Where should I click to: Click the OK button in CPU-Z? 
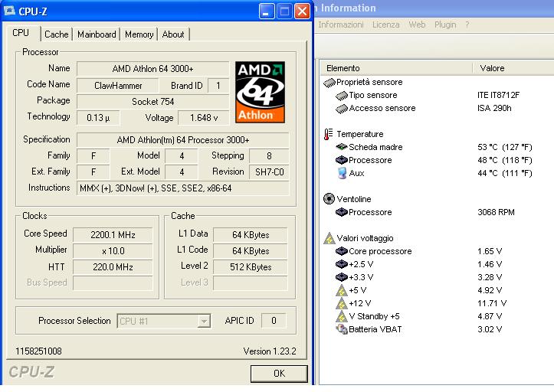[279, 374]
